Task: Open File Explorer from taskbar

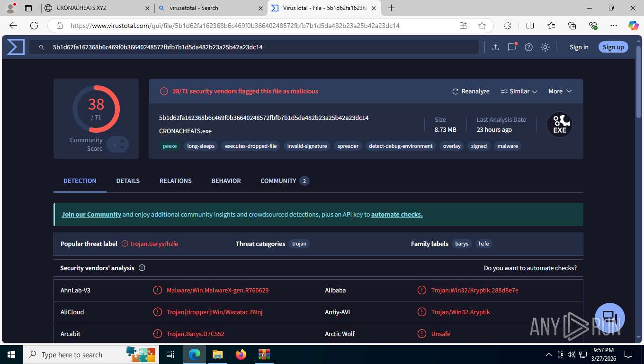Action: pyautogui.click(x=217, y=355)
